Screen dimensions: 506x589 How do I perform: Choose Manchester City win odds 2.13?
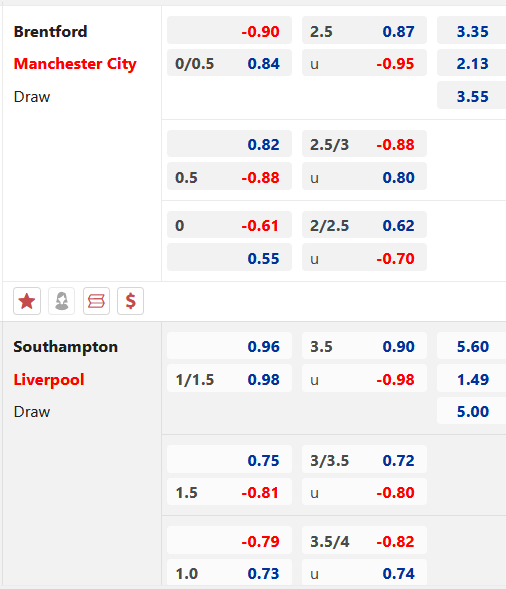(x=472, y=63)
